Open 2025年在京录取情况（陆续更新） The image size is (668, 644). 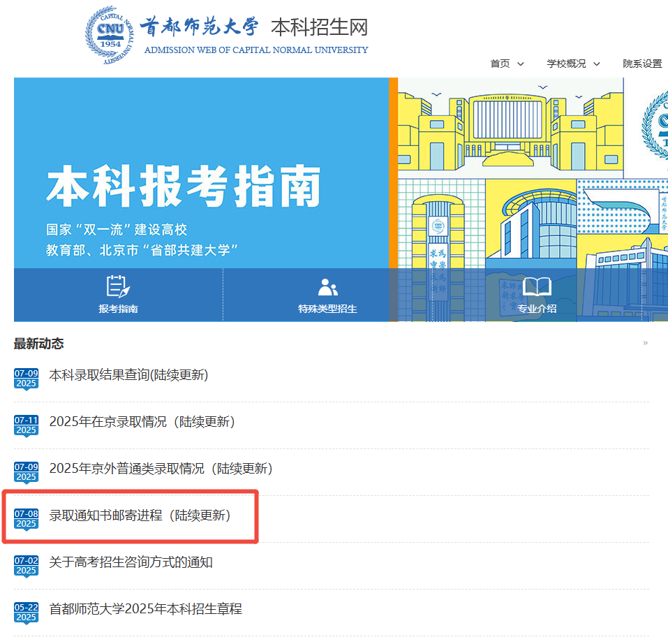(139, 423)
